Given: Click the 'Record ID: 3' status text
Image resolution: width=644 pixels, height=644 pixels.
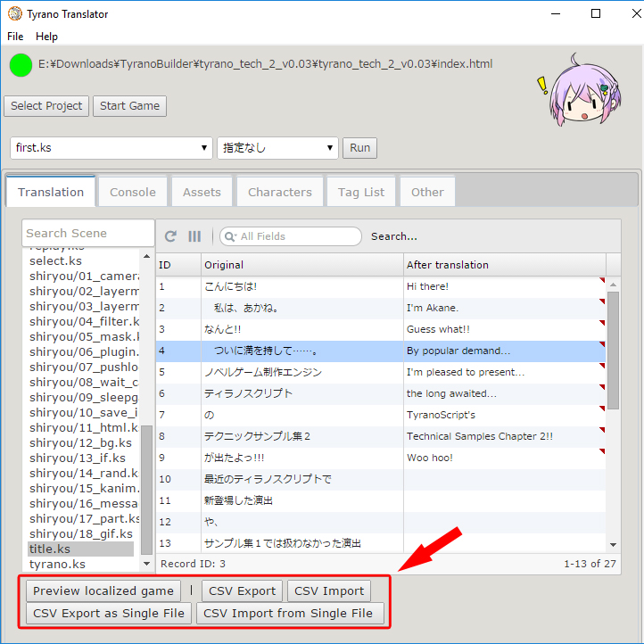Looking at the screenshot, I should click(x=193, y=564).
